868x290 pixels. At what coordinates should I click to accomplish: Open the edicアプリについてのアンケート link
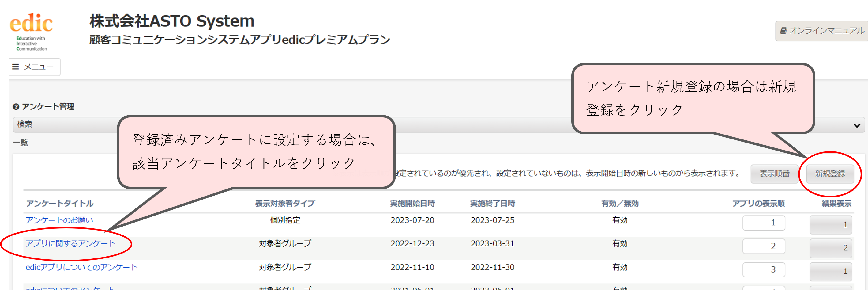pyautogui.click(x=81, y=267)
